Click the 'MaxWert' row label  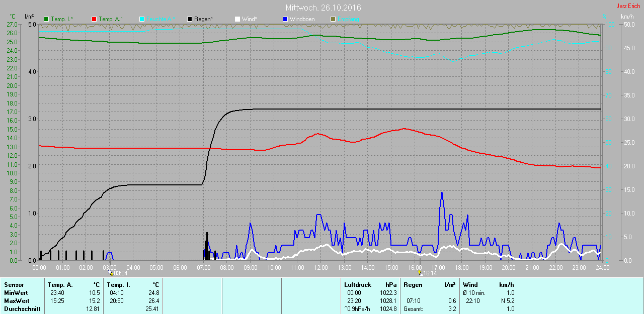point(16,301)
